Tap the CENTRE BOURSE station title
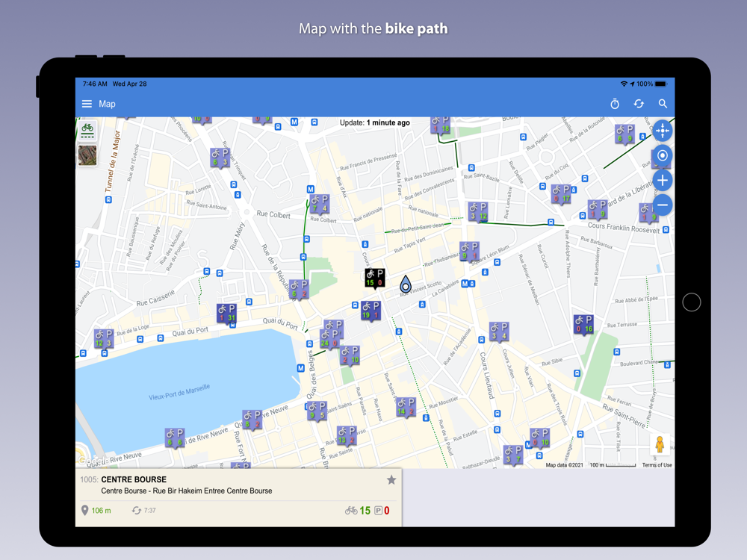Image resolution: width=747 pixels, height=560 pixels. pyautogui.click(x=134, y=479)
